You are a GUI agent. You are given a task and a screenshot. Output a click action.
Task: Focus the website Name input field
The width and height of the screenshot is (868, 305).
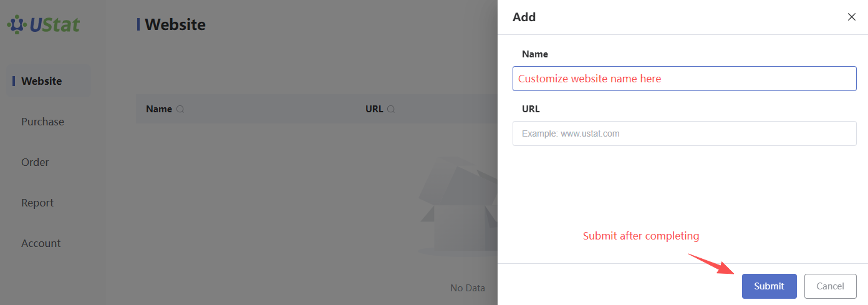point(684,79)
